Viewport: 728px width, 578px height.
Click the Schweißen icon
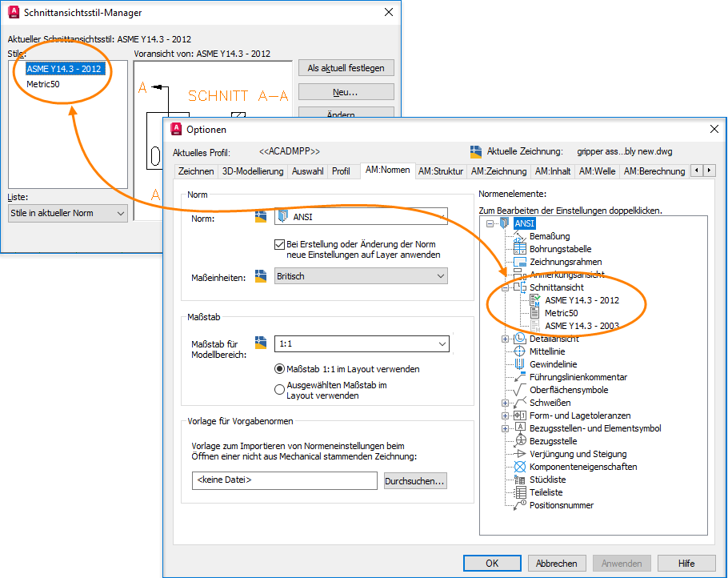(519, 403)
